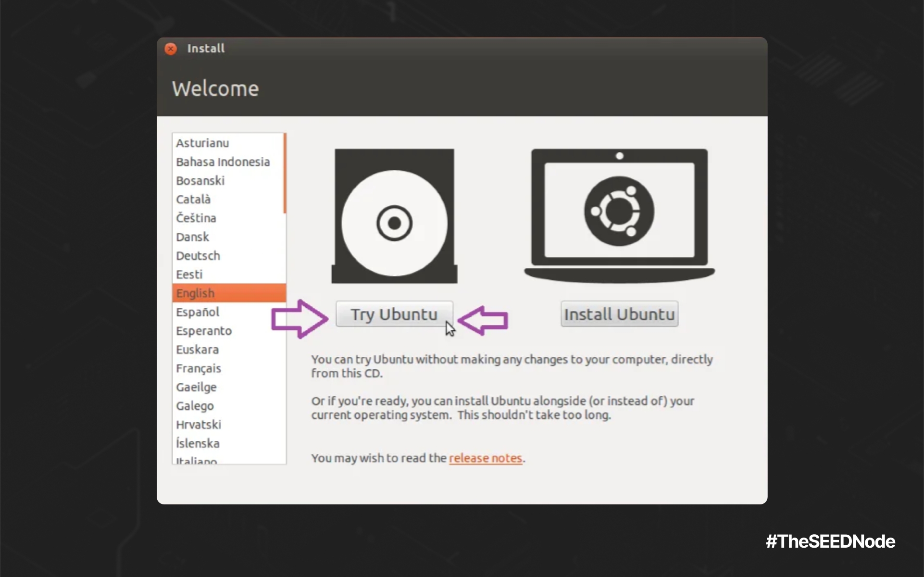Click the laptop with Ubuntu logo icon
Image resolution: width=924 pixels, height=577 pixels.
click(619, 214)
